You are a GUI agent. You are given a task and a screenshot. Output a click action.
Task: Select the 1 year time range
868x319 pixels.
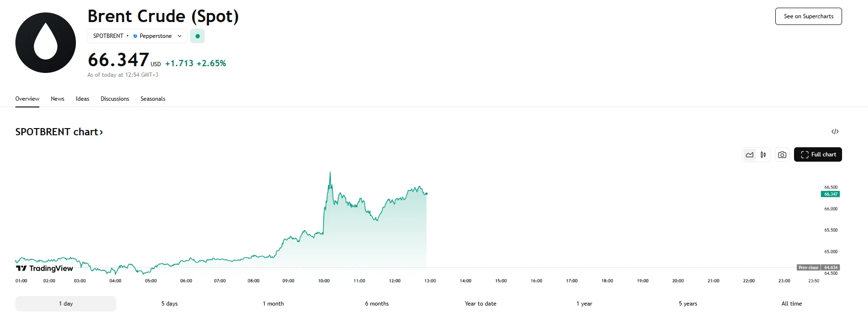pyautogui.click(x=584, y=303)
